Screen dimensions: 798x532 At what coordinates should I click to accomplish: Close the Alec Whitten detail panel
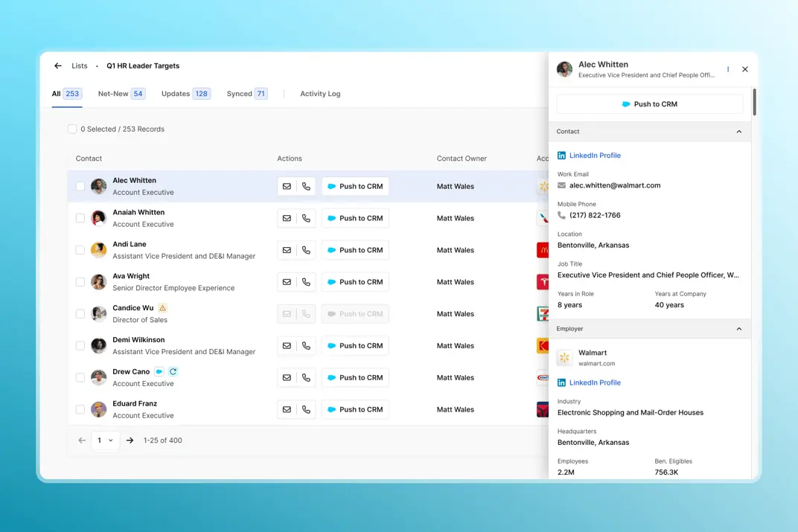(x=745, y=69)
